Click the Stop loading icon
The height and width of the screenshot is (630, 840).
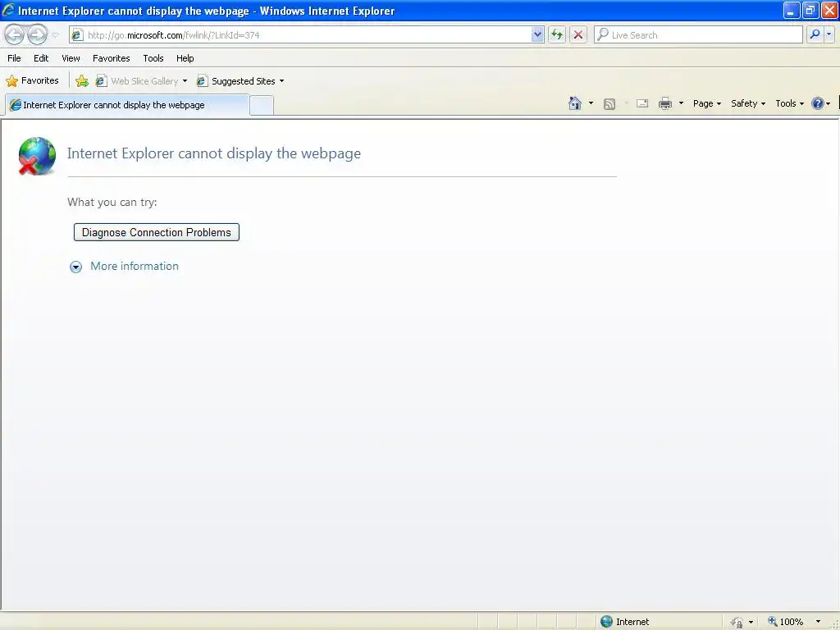pos(578,34)
